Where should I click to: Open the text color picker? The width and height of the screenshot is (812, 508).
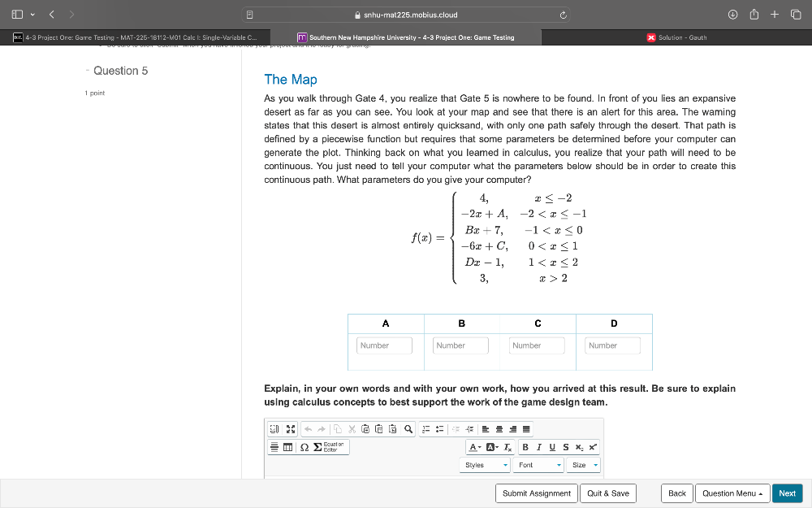475,447
